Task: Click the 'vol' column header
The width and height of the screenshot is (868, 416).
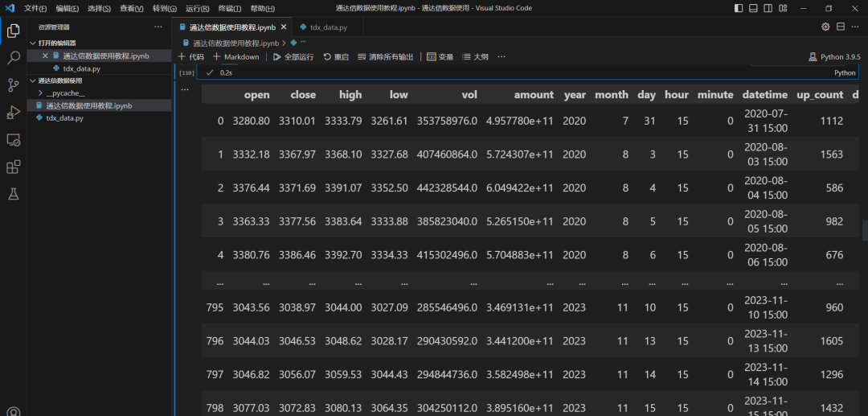Action: coord(469,95)
